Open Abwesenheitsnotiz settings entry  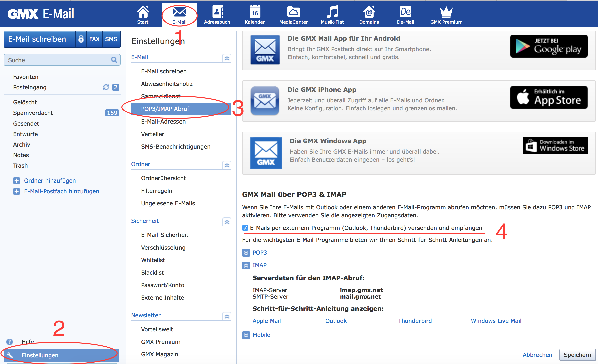pos(167,84)
